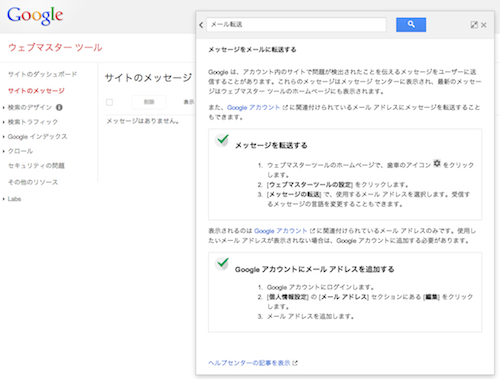
Task: Go back using help panel arrow
Action: tap(201, 25)
